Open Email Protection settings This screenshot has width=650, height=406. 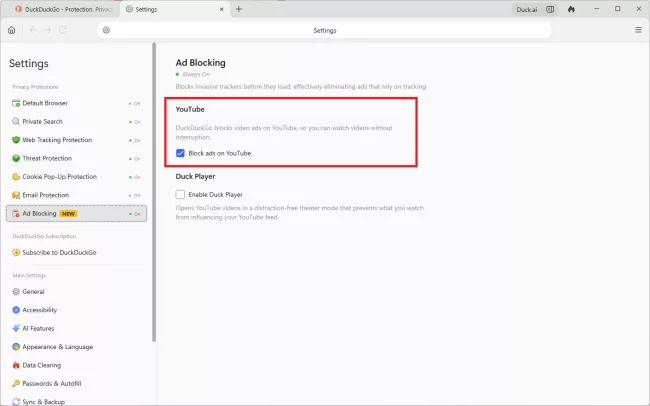[76, 195]
